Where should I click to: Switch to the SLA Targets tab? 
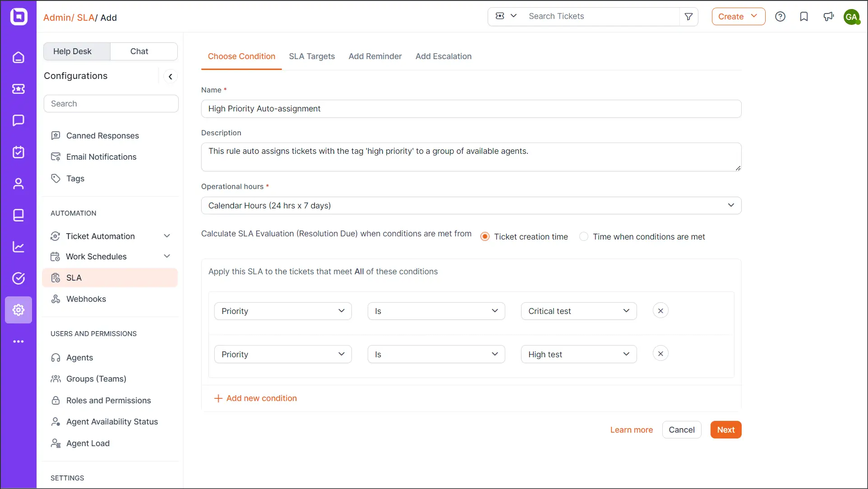(312, 56)
